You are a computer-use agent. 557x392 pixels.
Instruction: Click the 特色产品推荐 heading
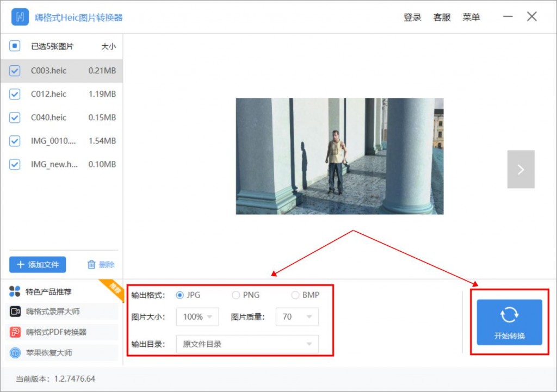point(48,292)
